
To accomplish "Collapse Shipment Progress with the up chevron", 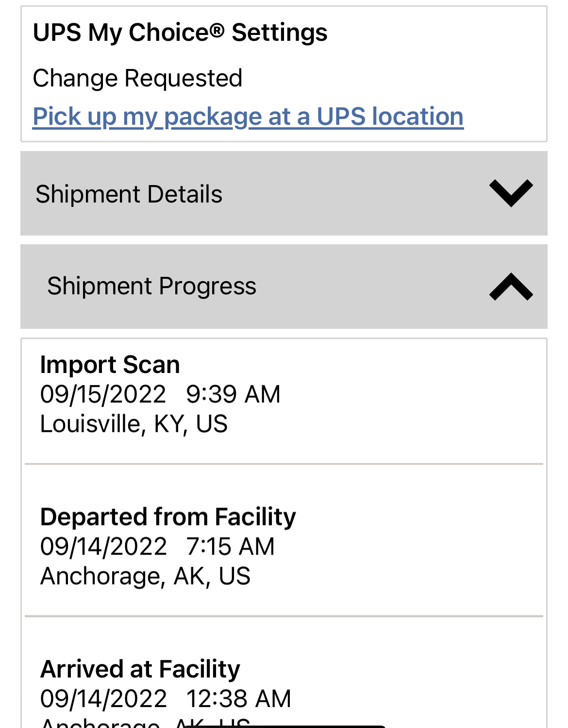I will [511, 287].
